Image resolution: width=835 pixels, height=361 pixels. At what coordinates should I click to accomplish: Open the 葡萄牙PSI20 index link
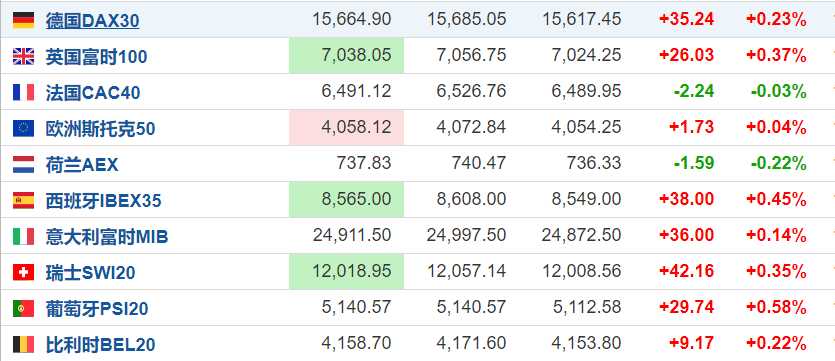coord(97,309)
